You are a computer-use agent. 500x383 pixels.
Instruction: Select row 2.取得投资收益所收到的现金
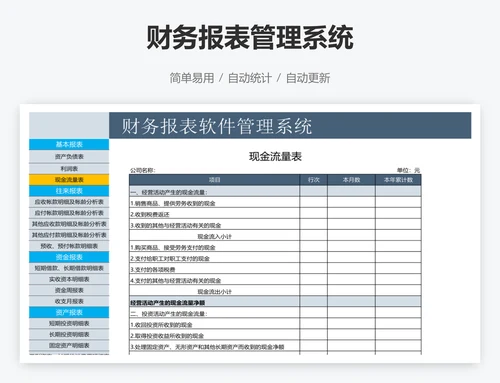point(275,335)
